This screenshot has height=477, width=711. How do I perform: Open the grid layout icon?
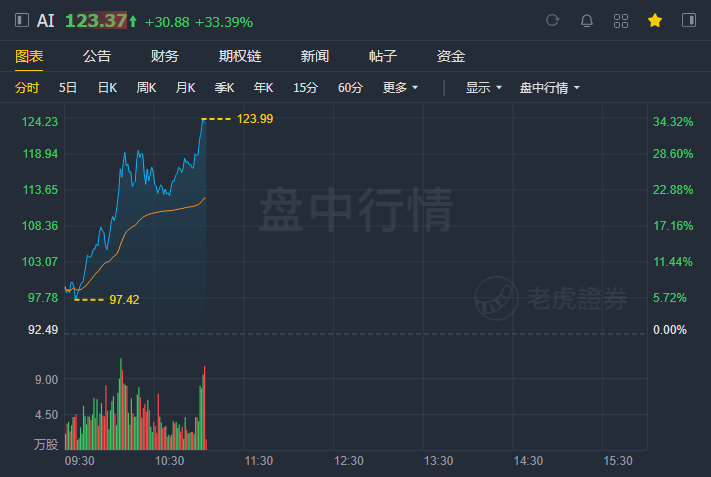point(621,20)
